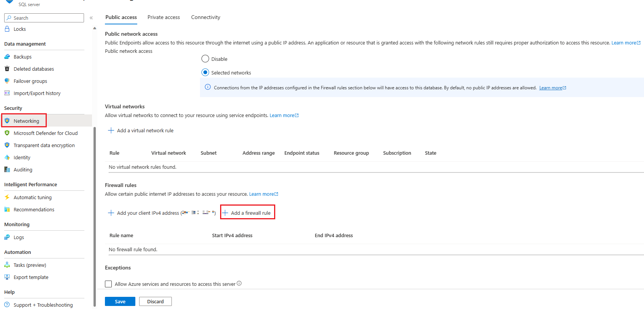Image resolution: width=644 pixels, height=309 pixels.
Task: Discard the networking changes
Action: pos(155,301)
